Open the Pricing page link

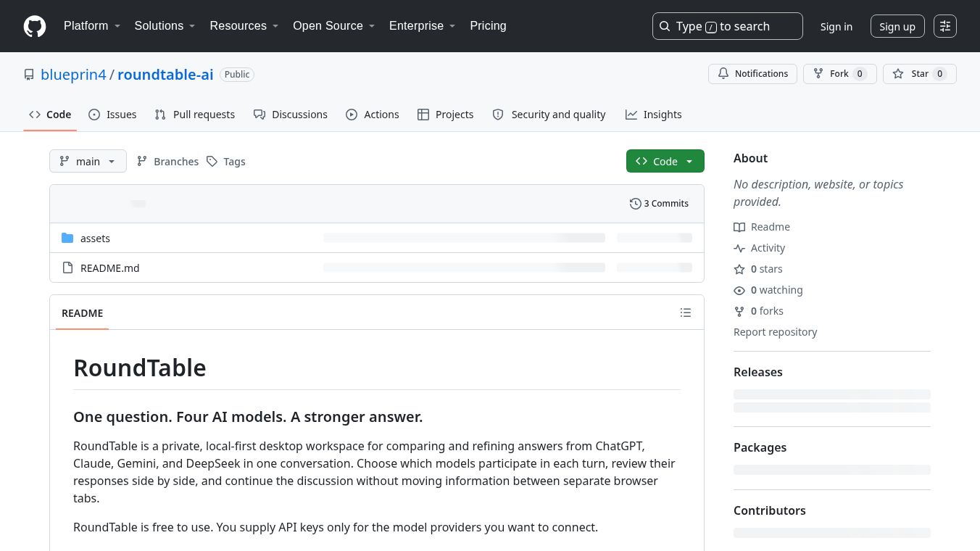pyautogui.click(x=488, y=26)
